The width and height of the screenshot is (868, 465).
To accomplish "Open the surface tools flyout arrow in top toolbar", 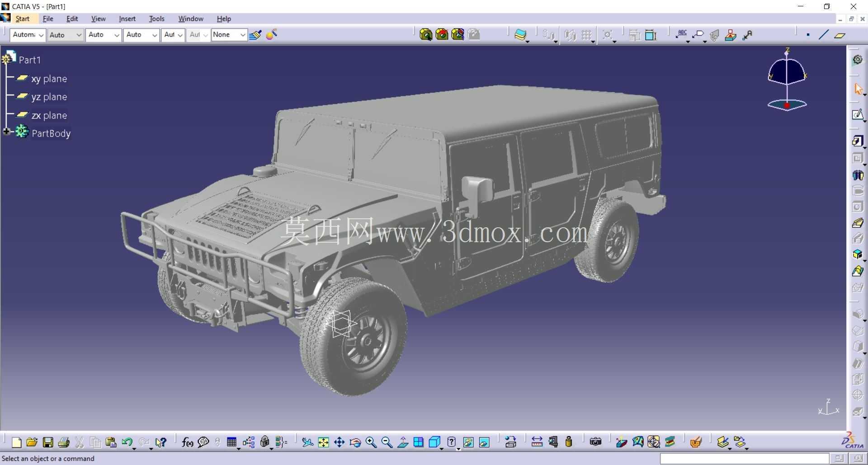I will (x=528, y=41).
